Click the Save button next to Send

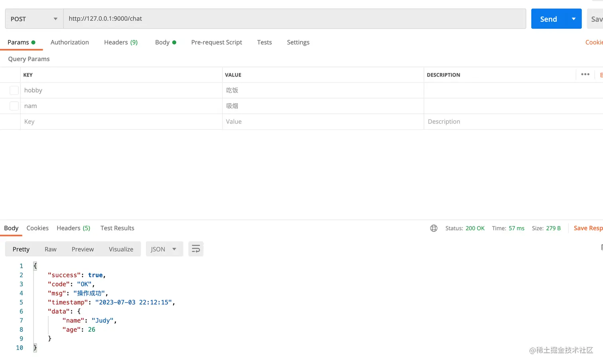[595, 19]
